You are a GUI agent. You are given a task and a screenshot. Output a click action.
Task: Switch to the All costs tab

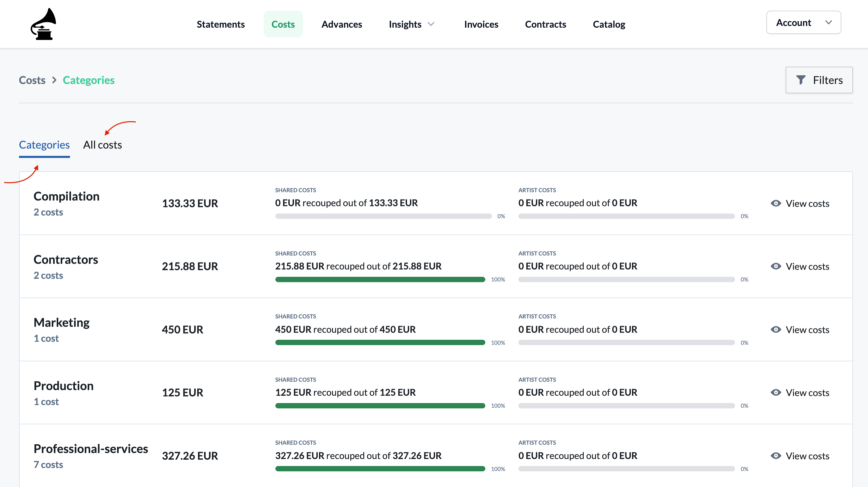pyautogui.click(x=102, y=145)
